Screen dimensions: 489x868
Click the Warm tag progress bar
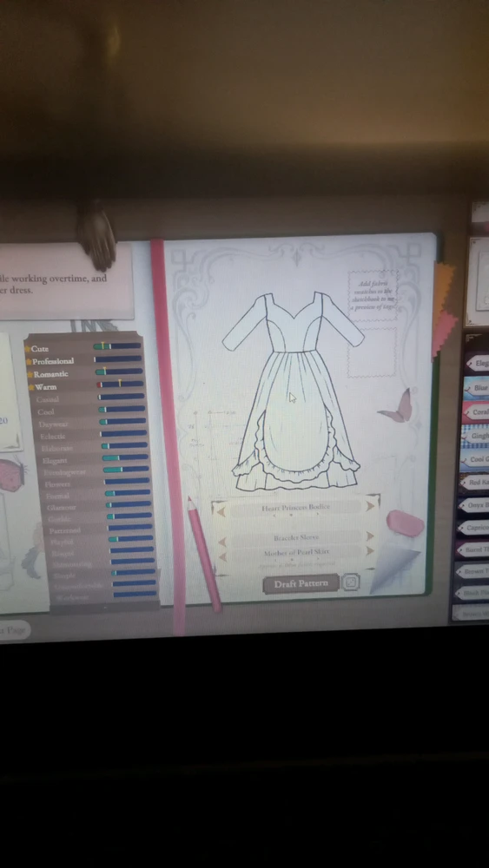tap(120, 384)
